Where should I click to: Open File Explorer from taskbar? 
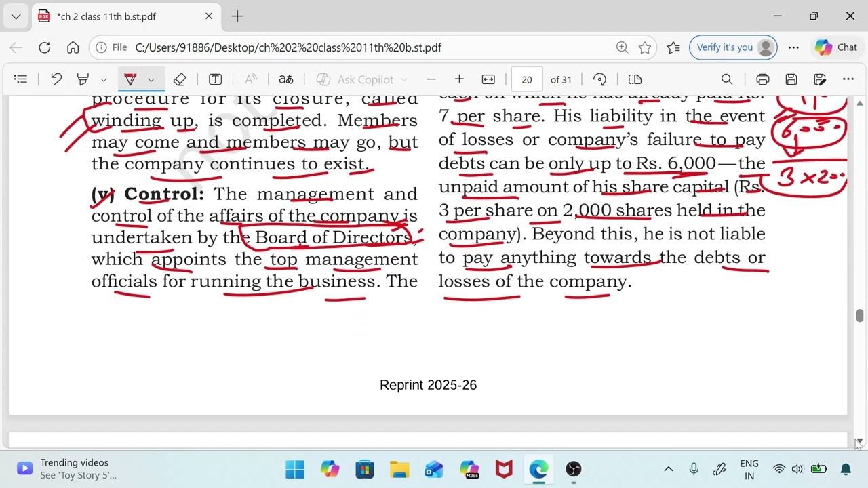pos(399,469)
